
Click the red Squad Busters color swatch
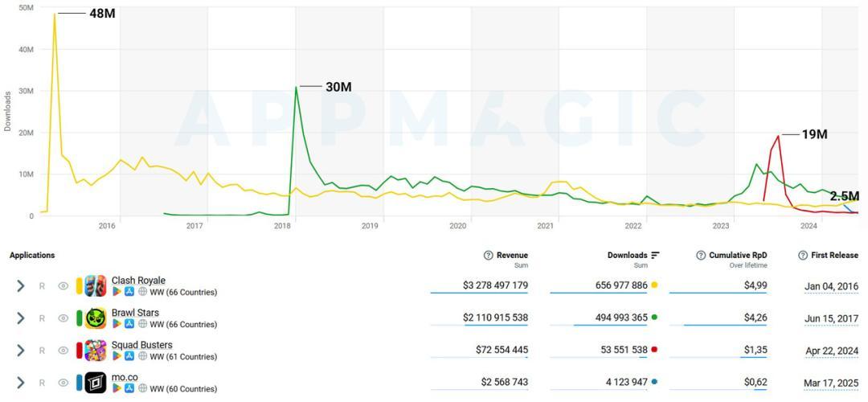80,351
